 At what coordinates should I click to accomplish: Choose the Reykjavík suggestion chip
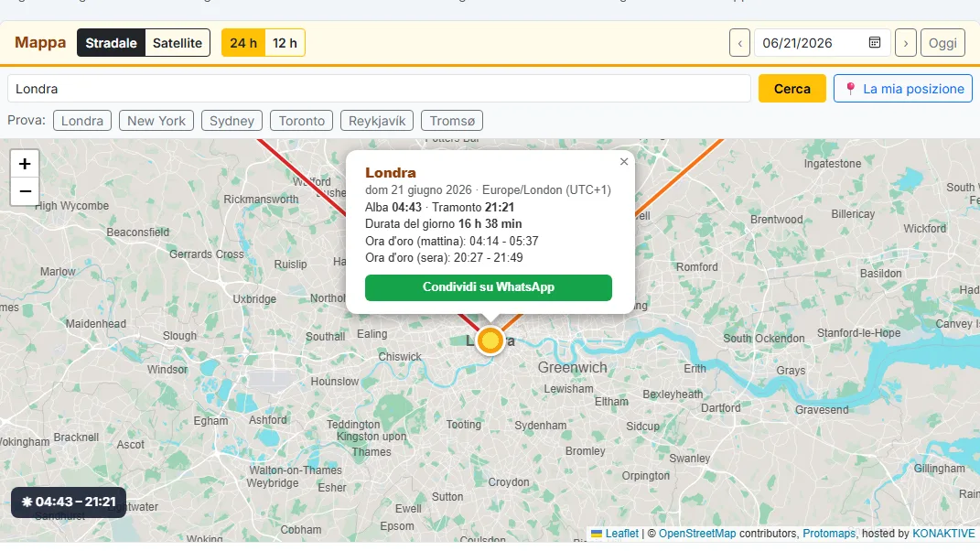pyautogui.click(x=377, y=121)
